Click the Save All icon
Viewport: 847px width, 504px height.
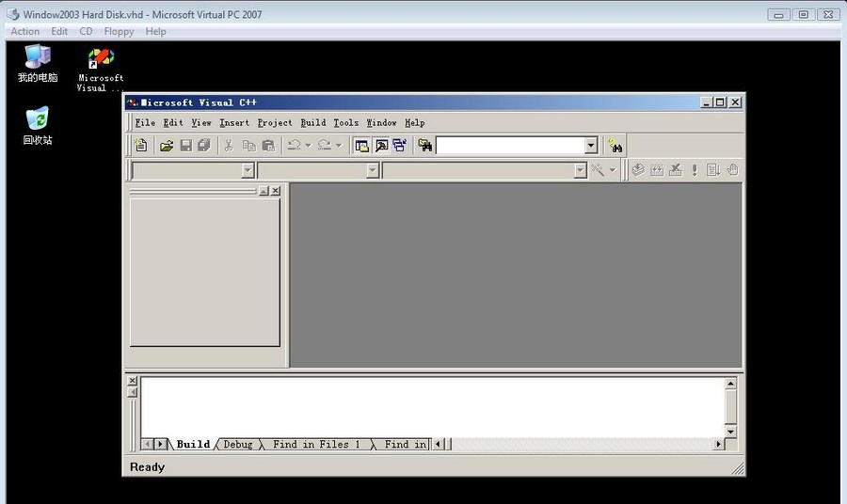(x=203, y=145)
